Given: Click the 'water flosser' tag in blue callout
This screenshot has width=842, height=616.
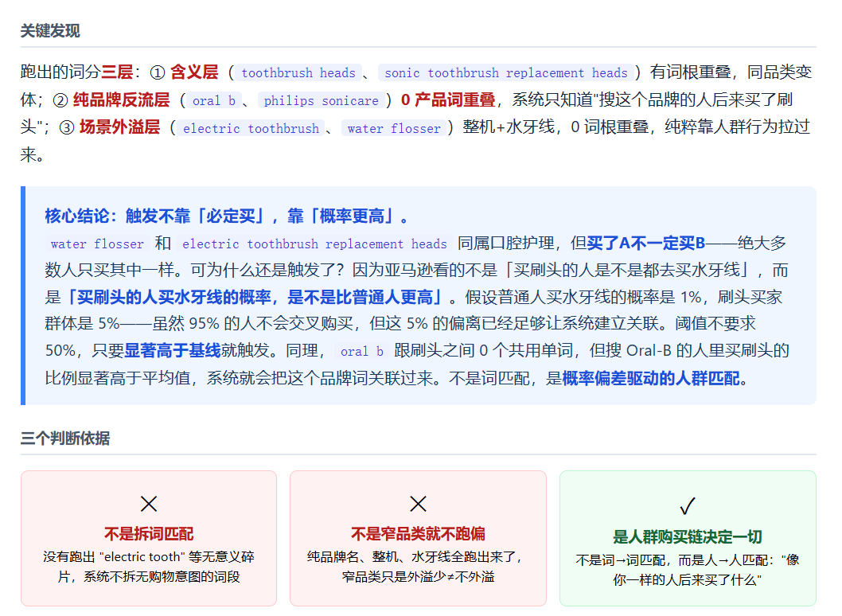Looking at the screenshot, I should (97, 244).
